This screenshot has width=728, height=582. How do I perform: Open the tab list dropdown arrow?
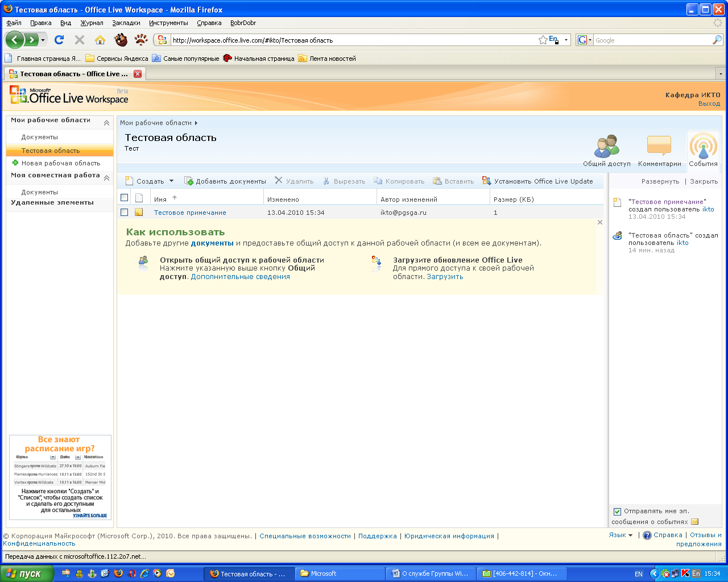tap(721, 74)
